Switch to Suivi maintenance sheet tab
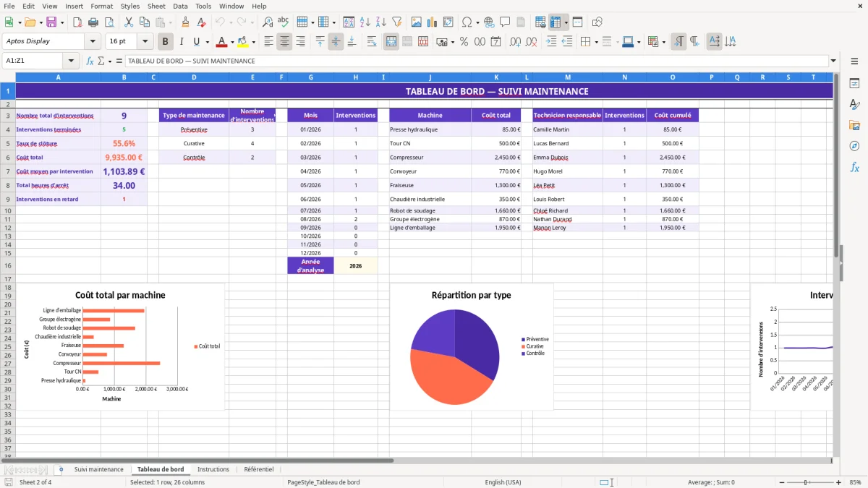The height and width of the screenshot is (488, 868). tap(98, 470)
